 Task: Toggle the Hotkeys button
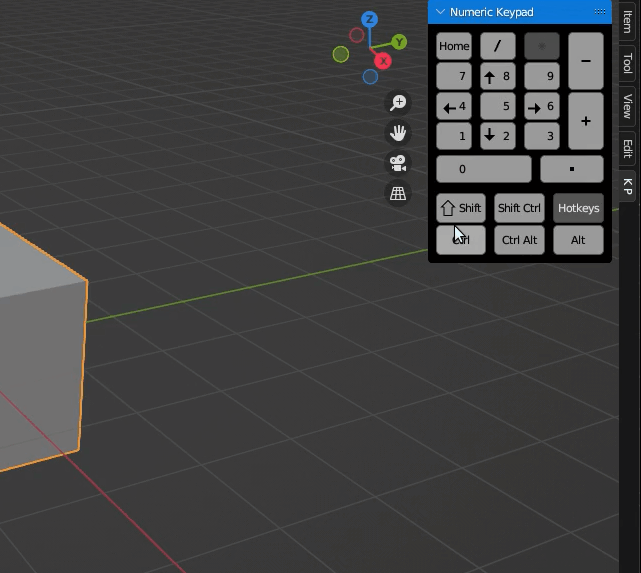[x=578, y=208]
